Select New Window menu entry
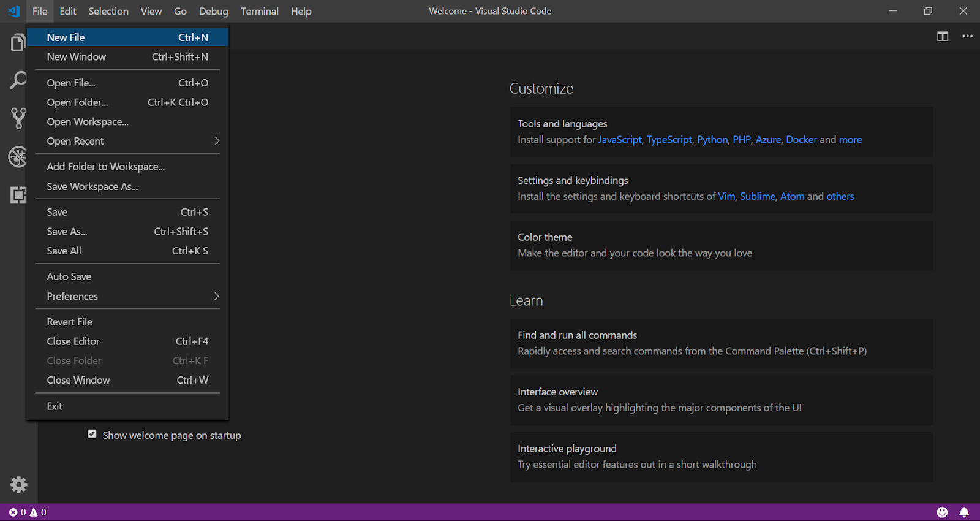 [127, 57]
